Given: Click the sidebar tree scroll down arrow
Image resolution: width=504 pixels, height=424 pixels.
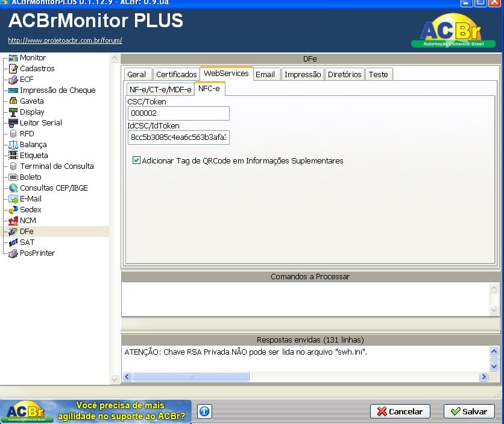Looking at the screenshot, I should (115, 379).
